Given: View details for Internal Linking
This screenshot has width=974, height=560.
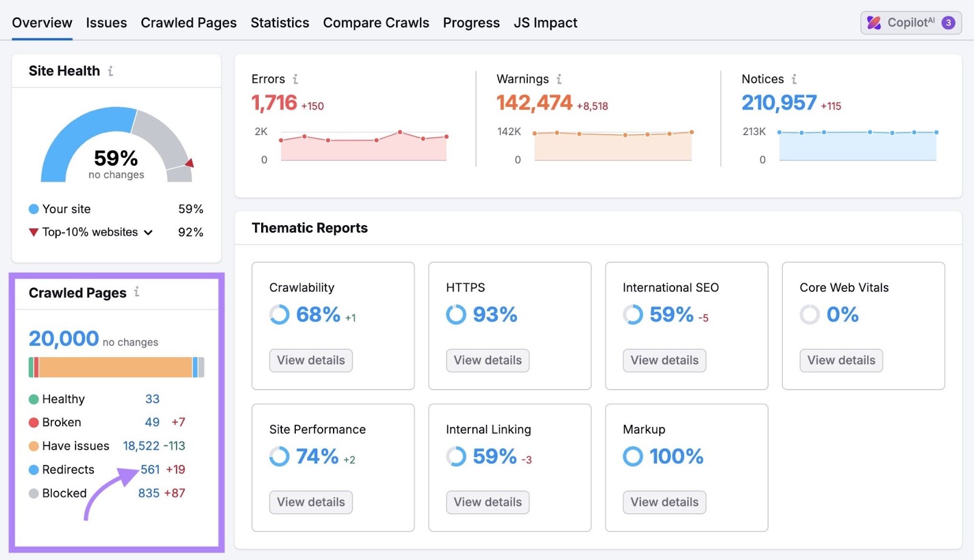Looking at the screenshot, I should [487, 502].
